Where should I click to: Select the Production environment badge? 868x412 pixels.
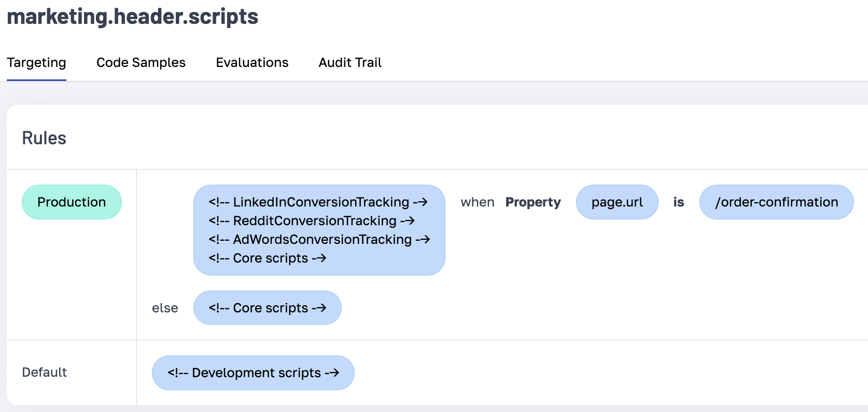[72, 202]
